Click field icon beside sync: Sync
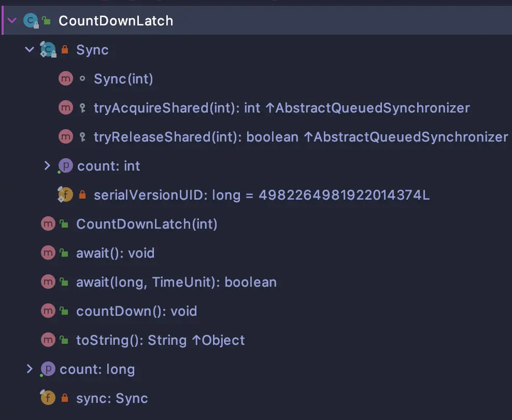Image resolution: width=512 pixels, height=420 pixels. coord(48,398)
